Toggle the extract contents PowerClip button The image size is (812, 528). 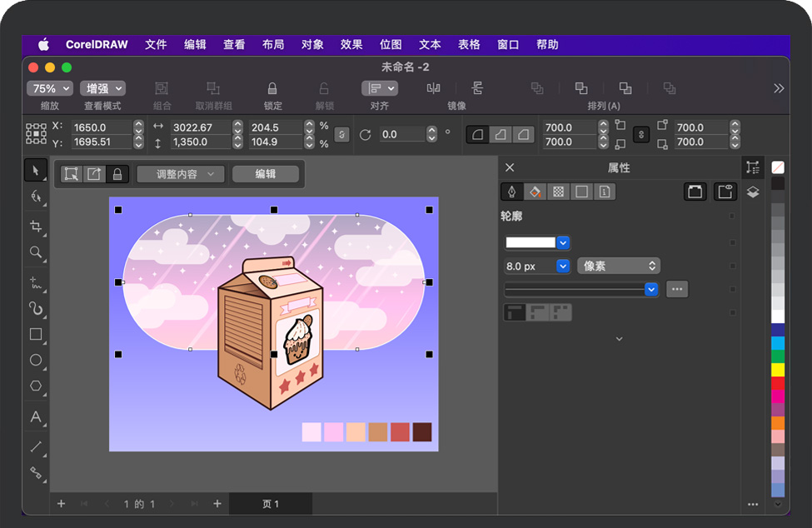click(94, 174)
